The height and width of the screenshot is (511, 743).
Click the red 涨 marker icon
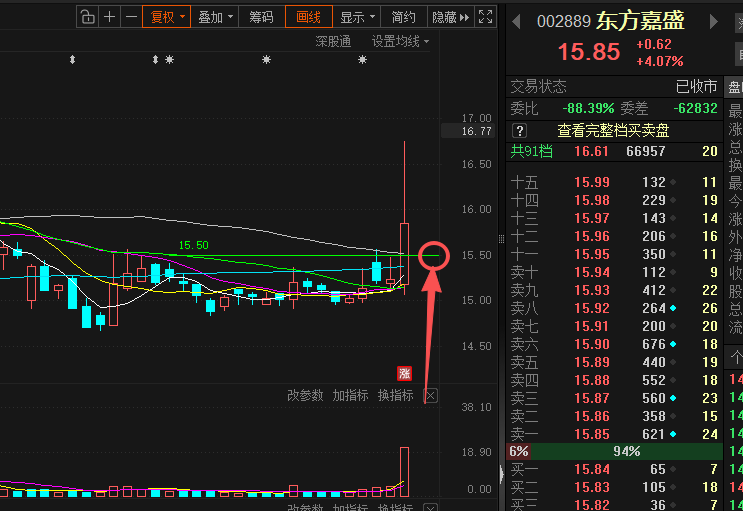pyautogui.click(x=404, y=374)
